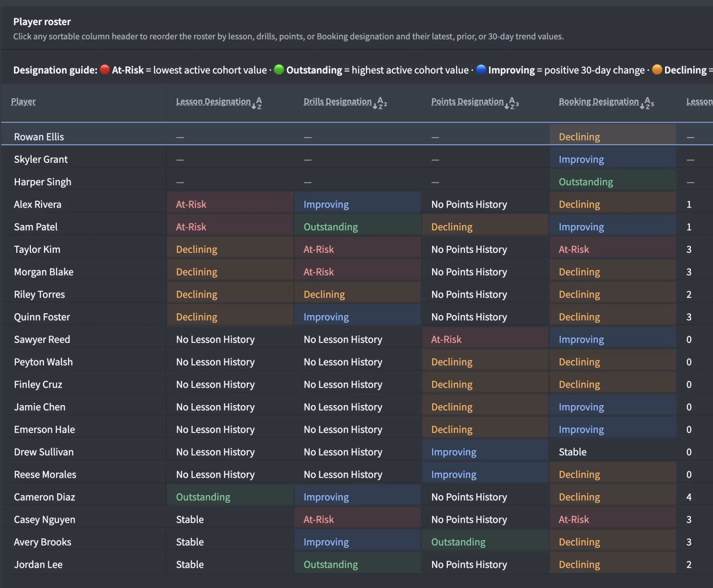Screen dimensions: 713x588
Task: Select the Rowan Ellis player name
Action: [x=39, y=137]
